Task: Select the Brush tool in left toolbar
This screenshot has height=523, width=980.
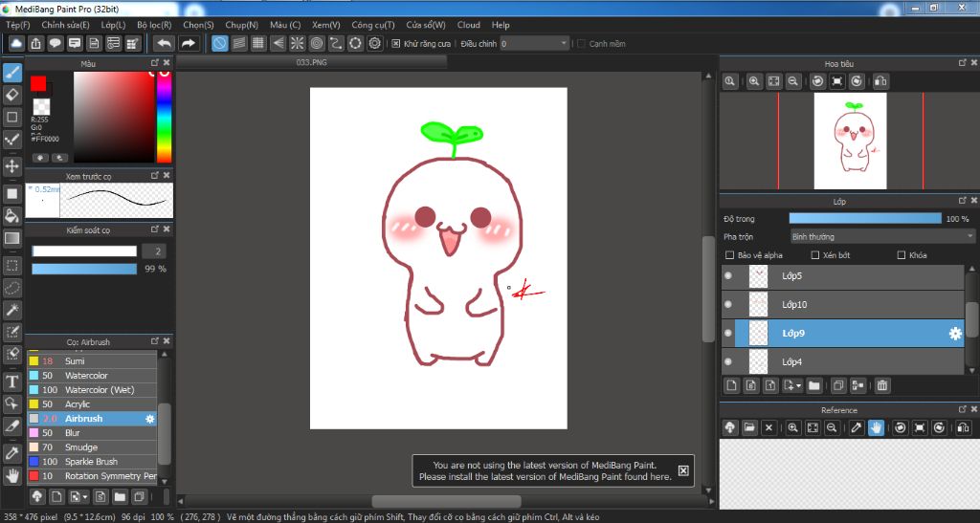Action: click(x=11, y=73)
